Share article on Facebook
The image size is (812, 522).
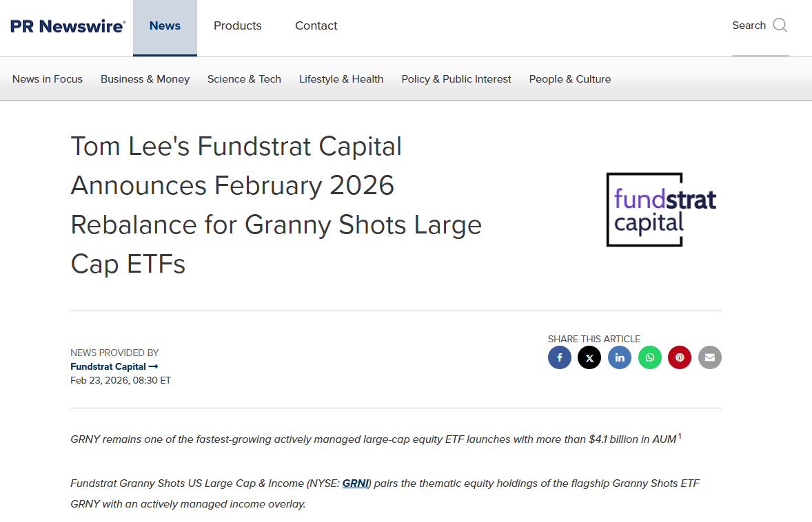560,357
